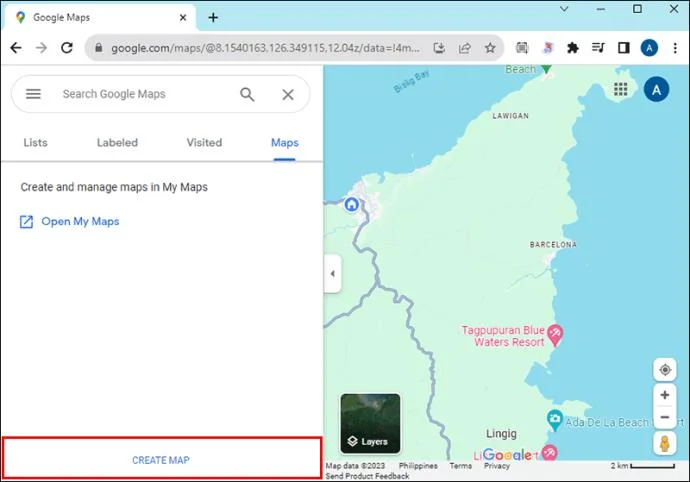Click the Lingig map label
The height and width of the screenshot is (482, 690).
[x=501, y=434]
